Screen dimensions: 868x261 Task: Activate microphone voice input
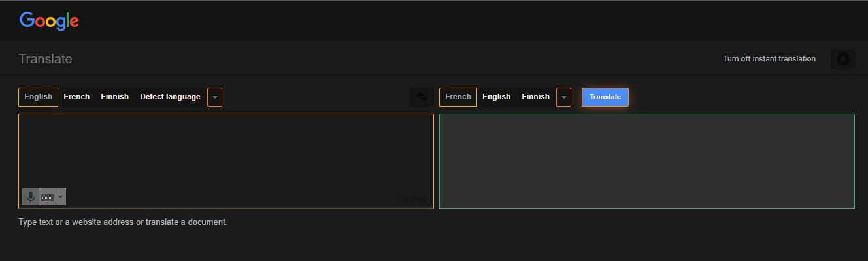[30, 197]
